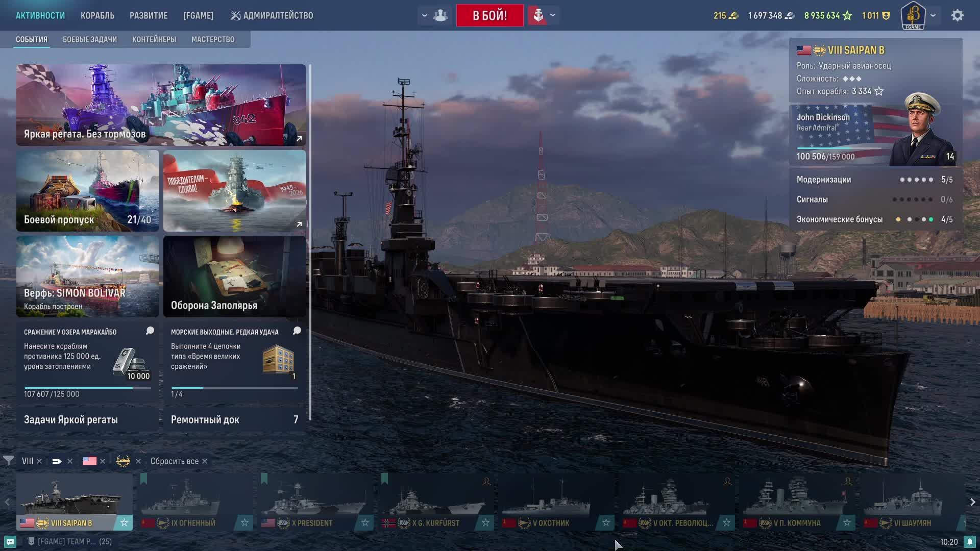Open the free XP balance 8 935 634
The width and height of the screenshot is (980, 551).
pos(828,16)
